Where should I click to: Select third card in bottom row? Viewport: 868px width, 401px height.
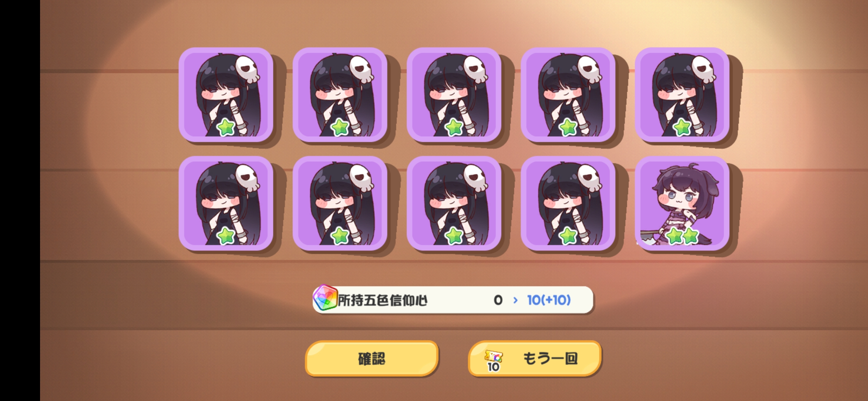(x=454, y=203)
